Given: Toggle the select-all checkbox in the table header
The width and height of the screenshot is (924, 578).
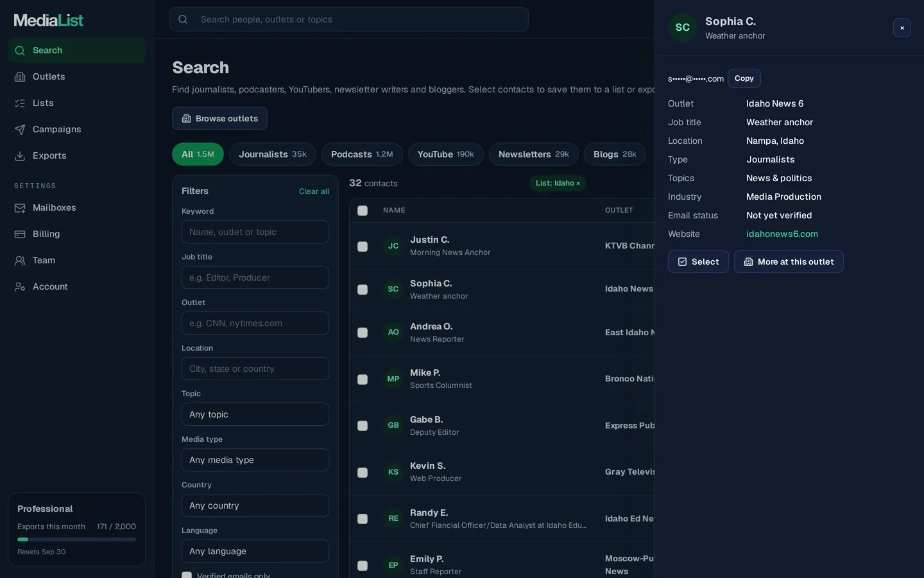Looking at the screenshot, I should point(363,211).
